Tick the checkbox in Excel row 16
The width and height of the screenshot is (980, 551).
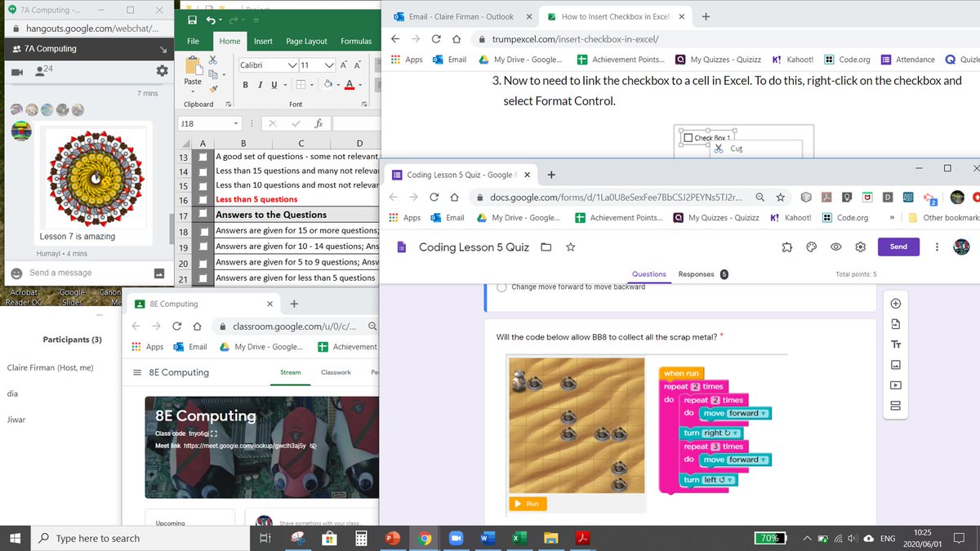click(x=204, y=201)
